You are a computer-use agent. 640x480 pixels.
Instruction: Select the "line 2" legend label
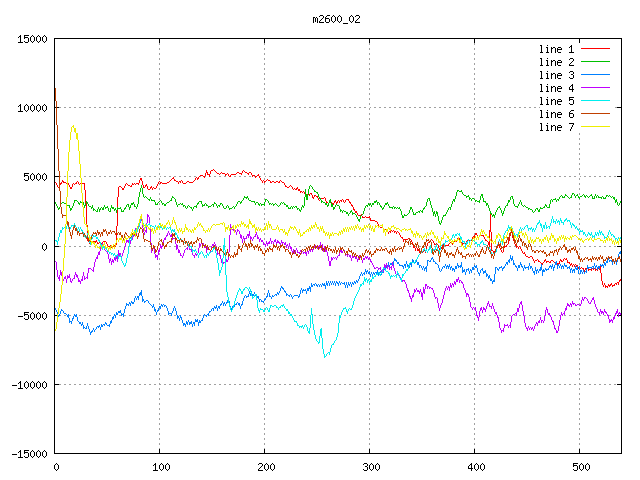coord(556,62)
